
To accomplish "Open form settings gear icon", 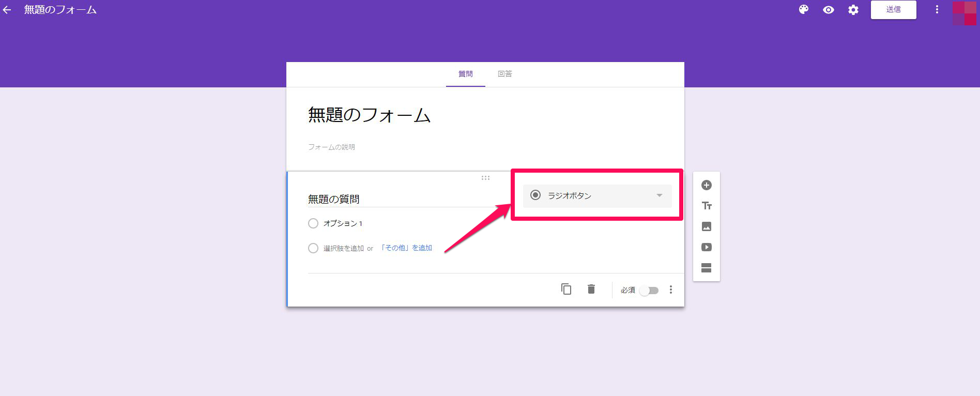I will (x=853, y=10).
